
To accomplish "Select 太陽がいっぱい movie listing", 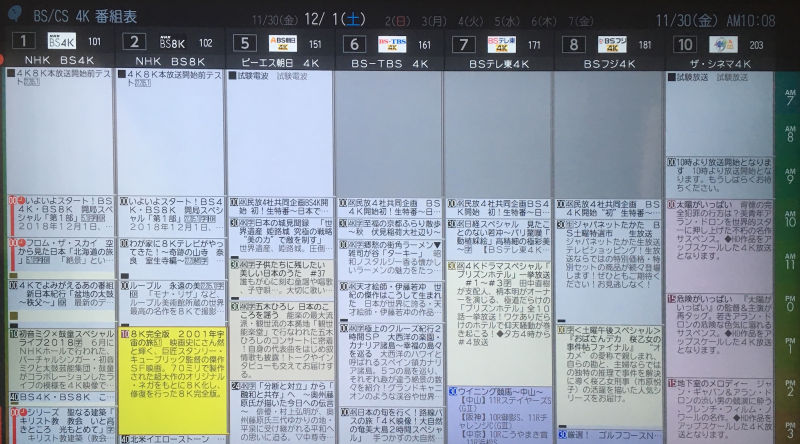I will coord(719,244).
